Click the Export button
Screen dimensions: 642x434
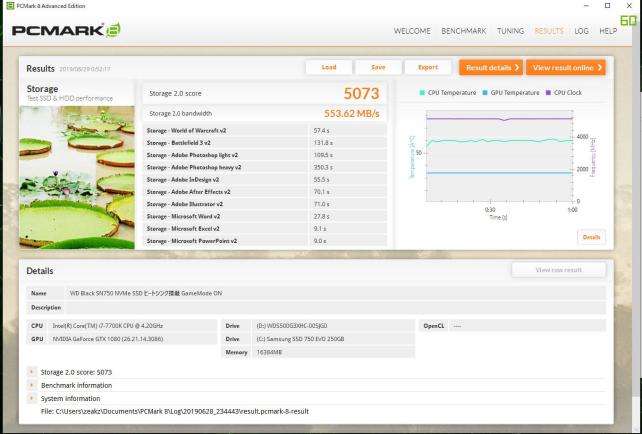click(x=428, y=68)
